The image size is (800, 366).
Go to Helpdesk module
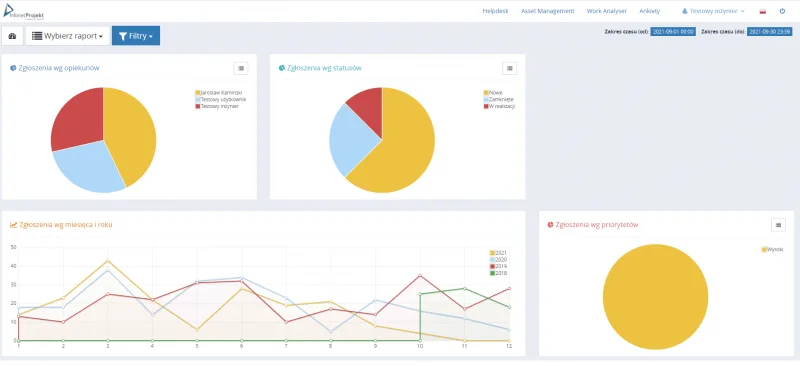[495, 11]
